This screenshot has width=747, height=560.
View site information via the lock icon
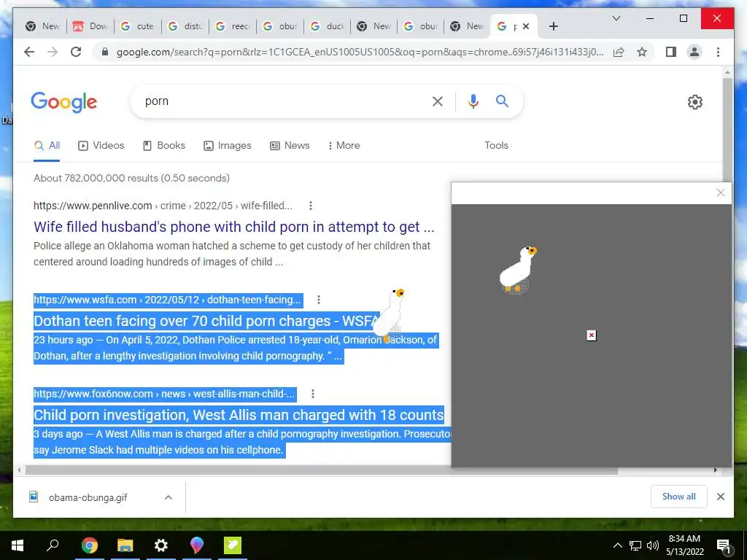(105, 52)
